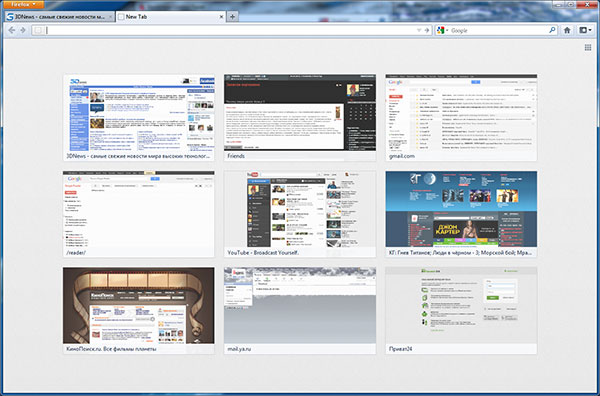Click the 'gmail.com' tile label
This screenshot has height=396, width=600.
pyautogui.click(x=402, y=156)
